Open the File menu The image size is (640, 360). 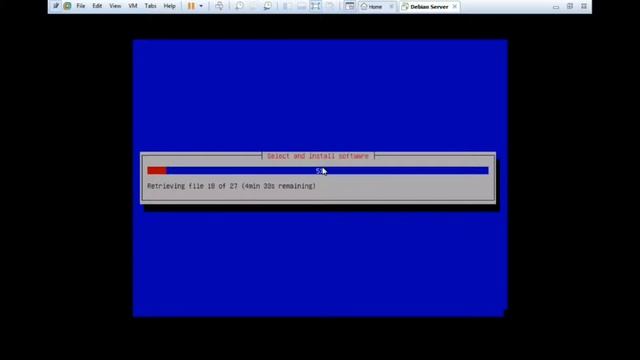[81, 6]
